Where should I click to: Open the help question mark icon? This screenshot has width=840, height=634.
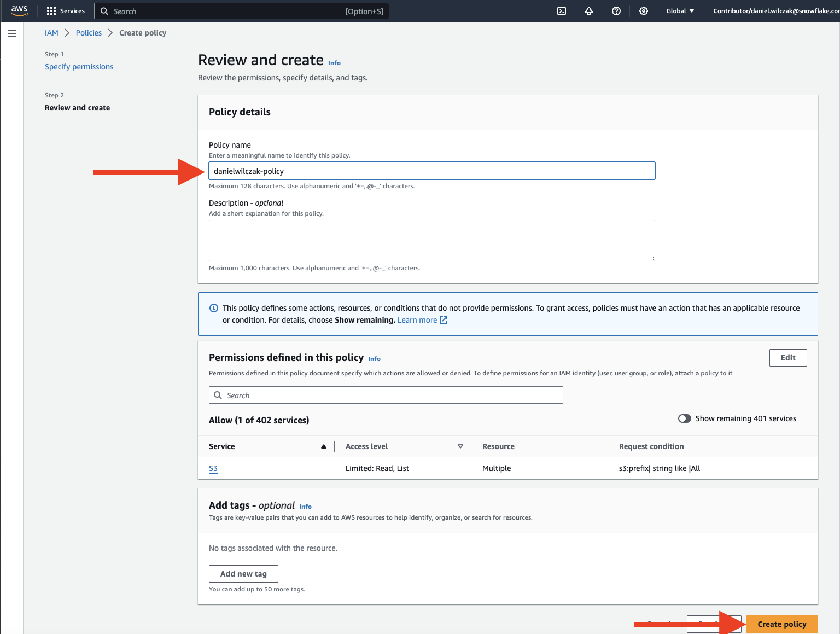616,11
